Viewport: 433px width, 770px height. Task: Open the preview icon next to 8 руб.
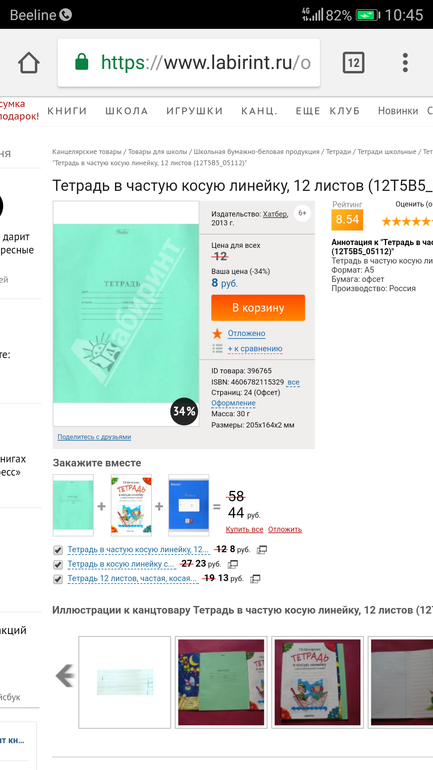click(x=262, y=550)
